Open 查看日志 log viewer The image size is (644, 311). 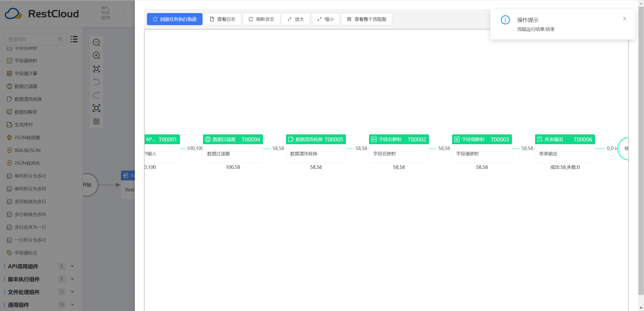click(x=222, y=19)
